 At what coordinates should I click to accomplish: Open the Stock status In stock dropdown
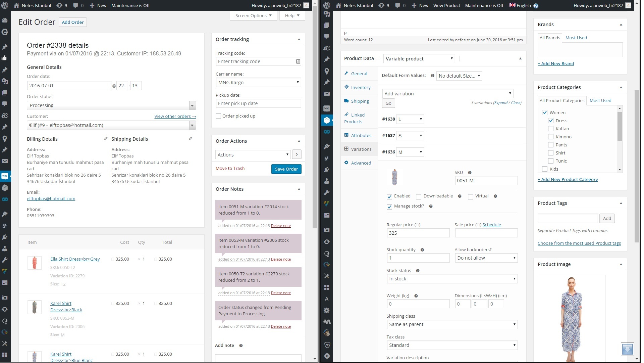(x=452, y=279)
